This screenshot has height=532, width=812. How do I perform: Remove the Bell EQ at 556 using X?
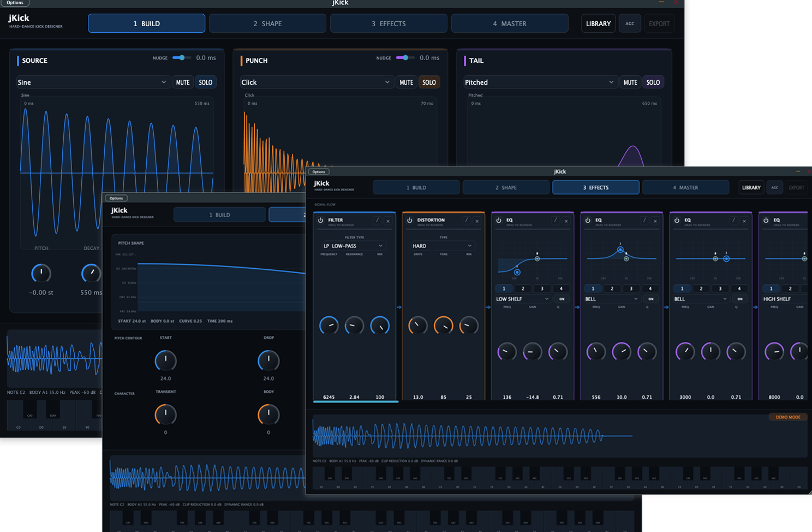[655, 221]
